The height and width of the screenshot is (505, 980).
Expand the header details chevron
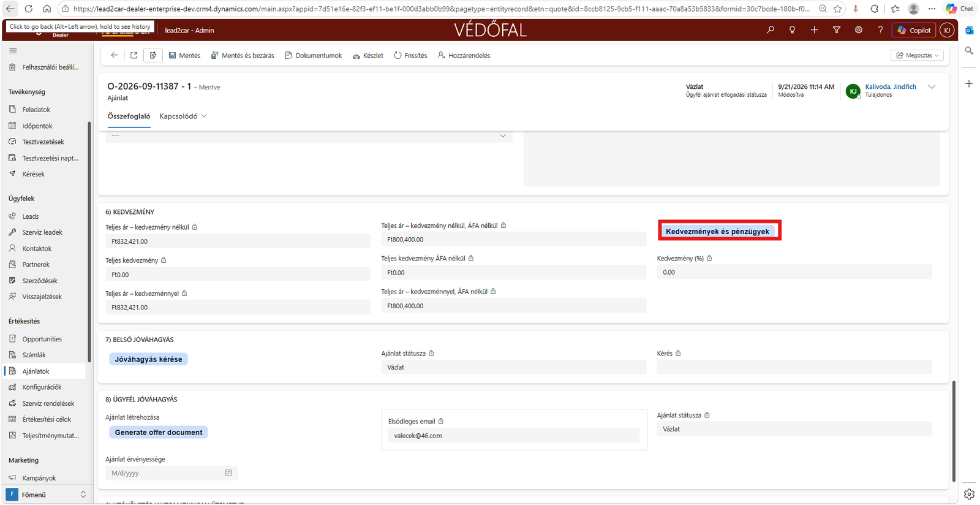tap(932, 87)
